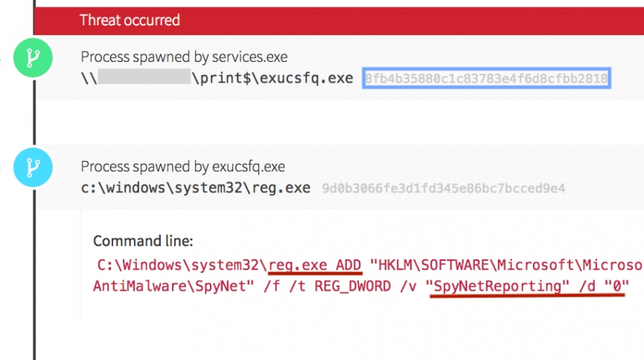Click the blue exucsfq.exe process node icon
644x360 pixels.
34,167
